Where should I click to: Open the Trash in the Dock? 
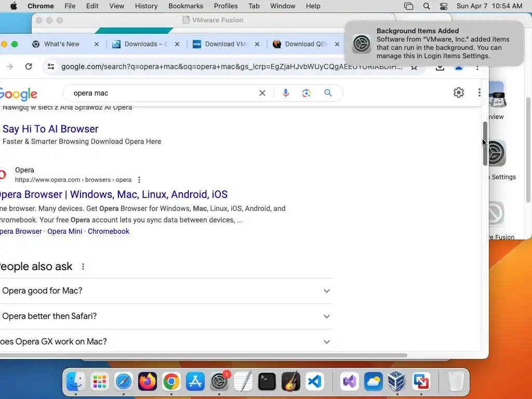pyautogui.click(x=456, y=381)
